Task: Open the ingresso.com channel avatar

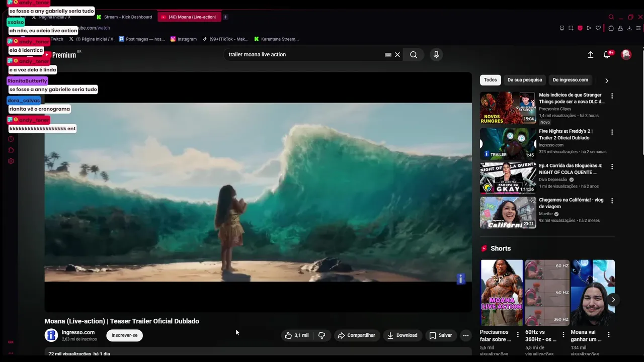Action: [51, 335]
